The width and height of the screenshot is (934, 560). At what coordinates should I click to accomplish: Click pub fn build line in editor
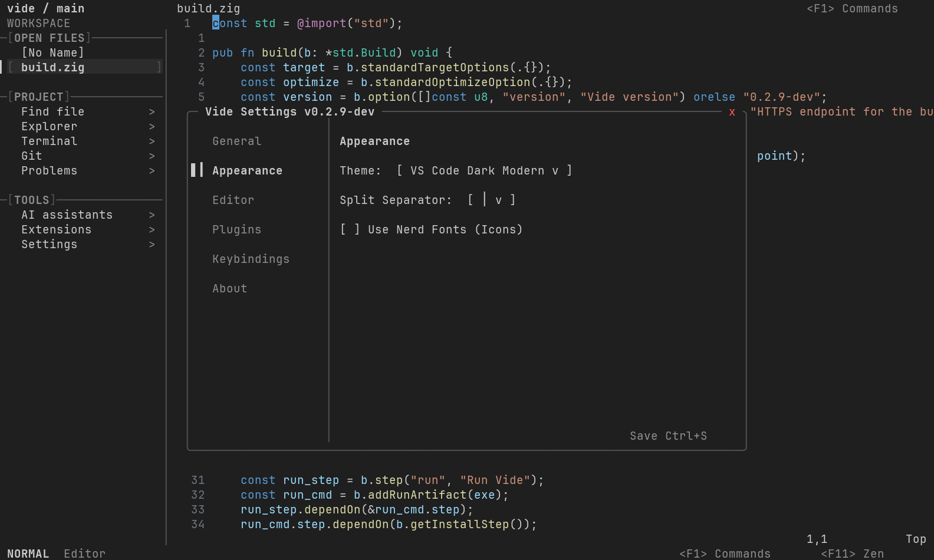click(x=332, y=53)
